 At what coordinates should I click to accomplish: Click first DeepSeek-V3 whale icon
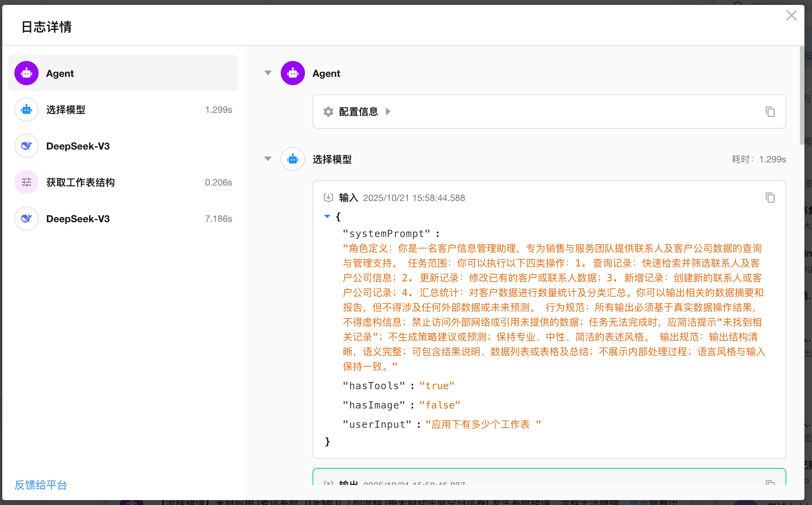coord(26,146)
